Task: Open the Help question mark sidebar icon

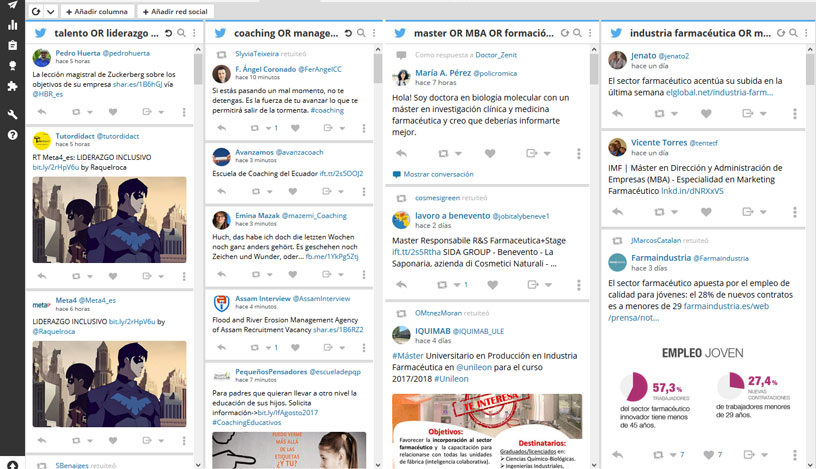Action: coord(12,135)
